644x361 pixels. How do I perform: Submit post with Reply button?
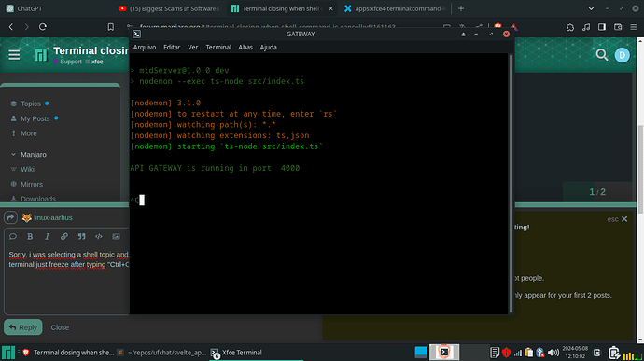pos(23,327)
